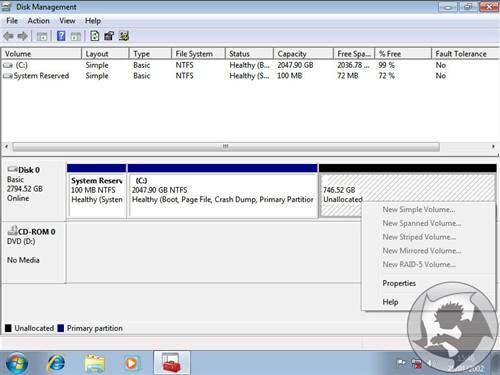
Task: Click the blue Help question mark icon
Action: 61,36
